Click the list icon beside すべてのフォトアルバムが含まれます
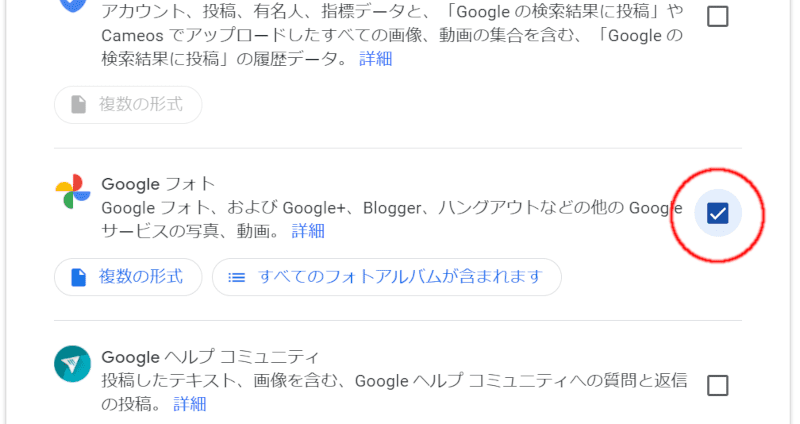The width and height of the screenshot is (800, 424). tap(237, 276)
